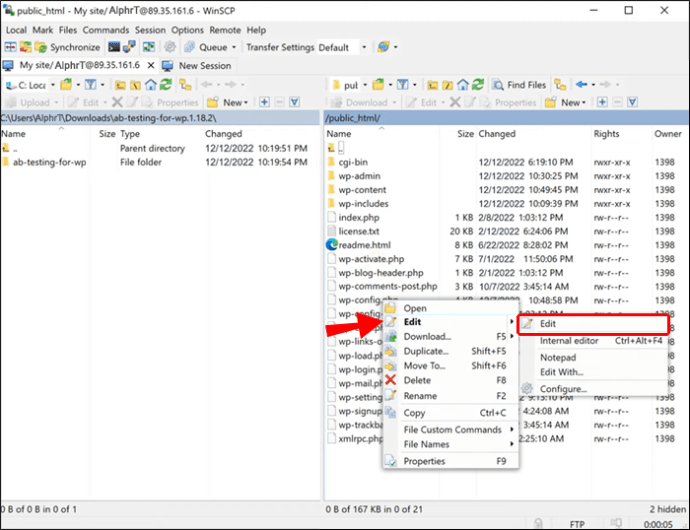Screen dimensions: 690x530
Task: Click local panel Home directory icon
Action: (x=151, y=85)
